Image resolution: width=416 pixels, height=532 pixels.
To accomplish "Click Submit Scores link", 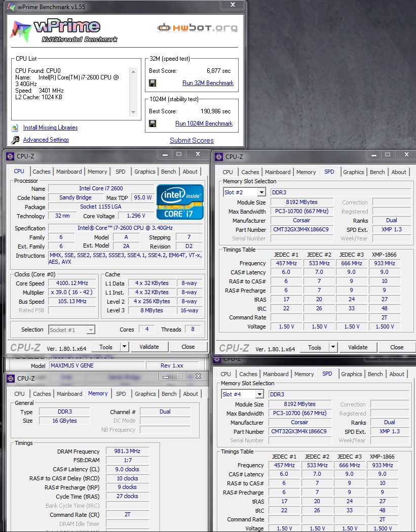I will 192,140.
